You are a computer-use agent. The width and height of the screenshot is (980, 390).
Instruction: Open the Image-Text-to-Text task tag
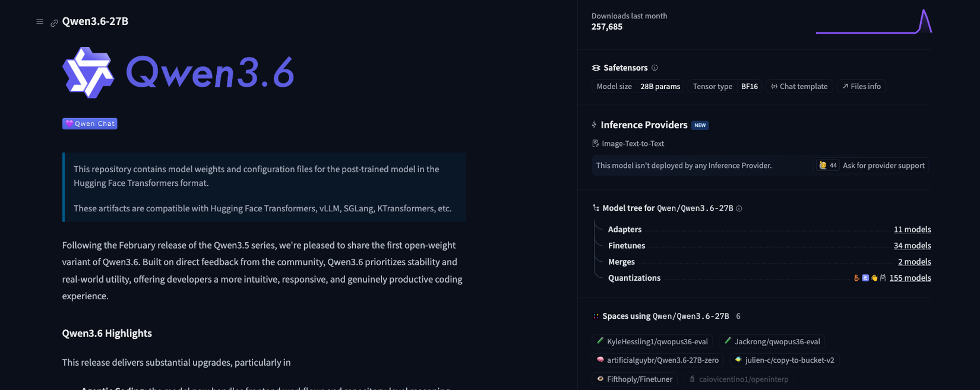[x=628, y=144]
